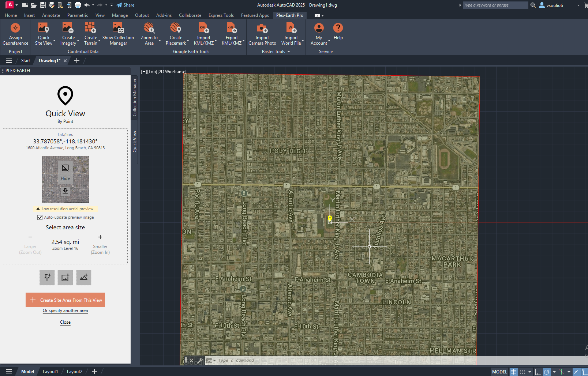
Task: Expand the Import KML/KMZ dropdown arrow
Action: click(216, 41)
